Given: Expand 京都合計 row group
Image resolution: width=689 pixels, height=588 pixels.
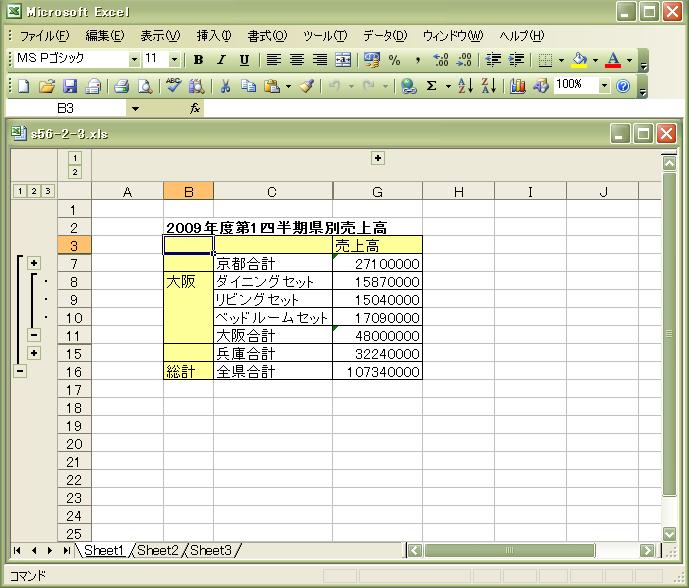Looking at the screenshot, I should [x=34, y=263].
